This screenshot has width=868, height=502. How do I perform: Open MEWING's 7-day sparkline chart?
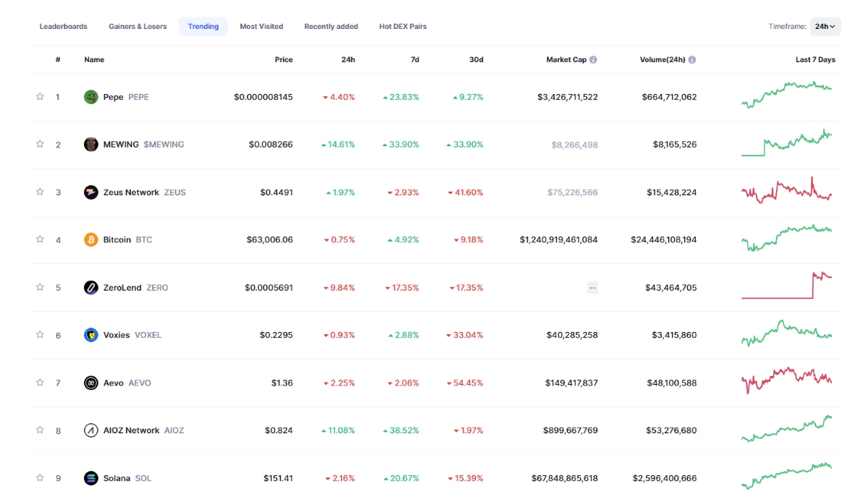click(x=787, y=142)
